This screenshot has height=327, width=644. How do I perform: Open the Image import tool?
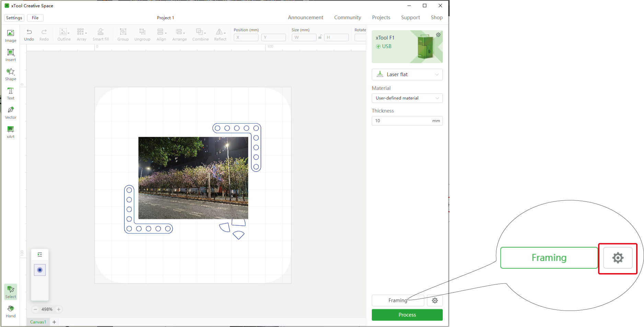point(11,36)
